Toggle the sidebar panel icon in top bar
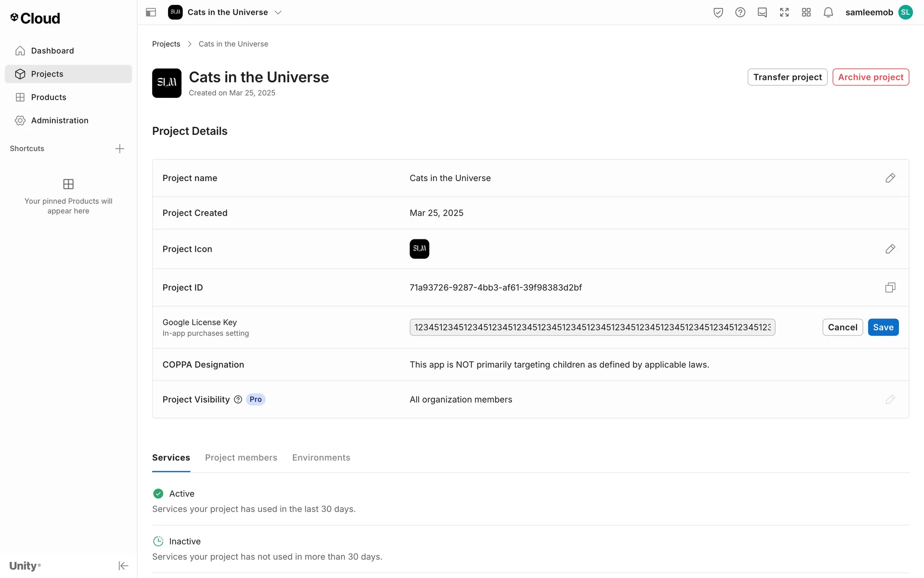The height and width of the screenshot is (578, 924). coord(151,13)
